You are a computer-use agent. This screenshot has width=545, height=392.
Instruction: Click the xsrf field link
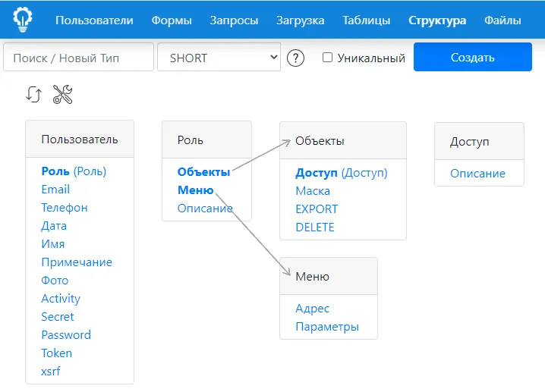pos(50,372)
